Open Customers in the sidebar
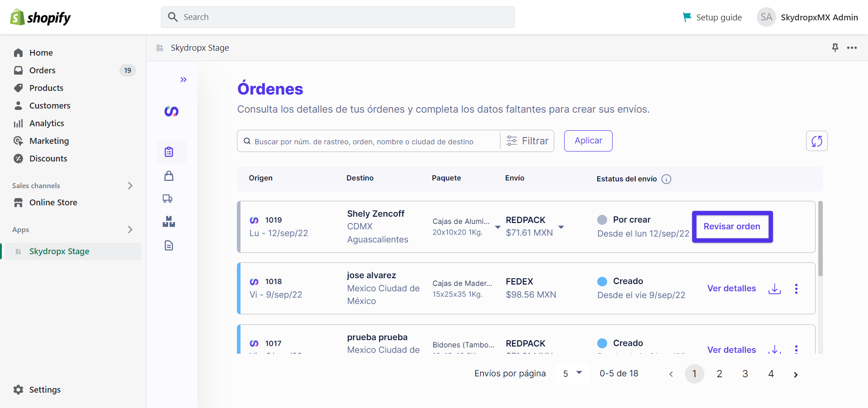This screenshot has height=408, width=868. (x=50, y=106)
